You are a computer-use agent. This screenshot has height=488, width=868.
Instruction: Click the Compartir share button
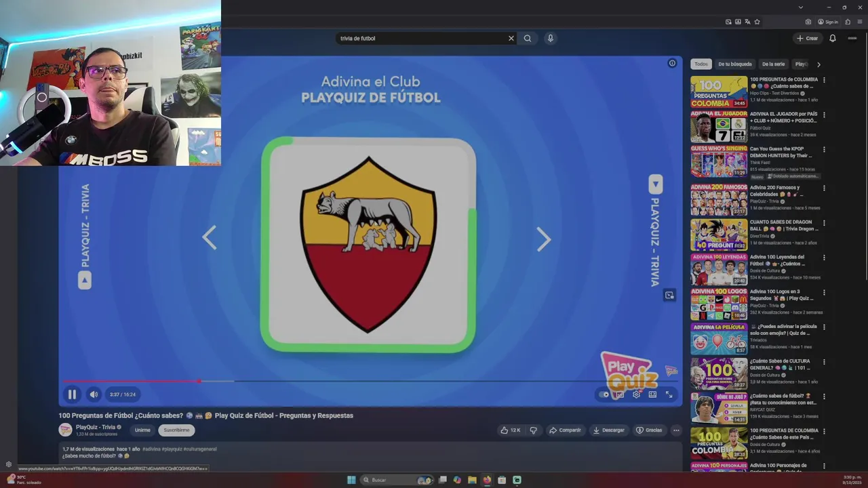click(565, 430)
